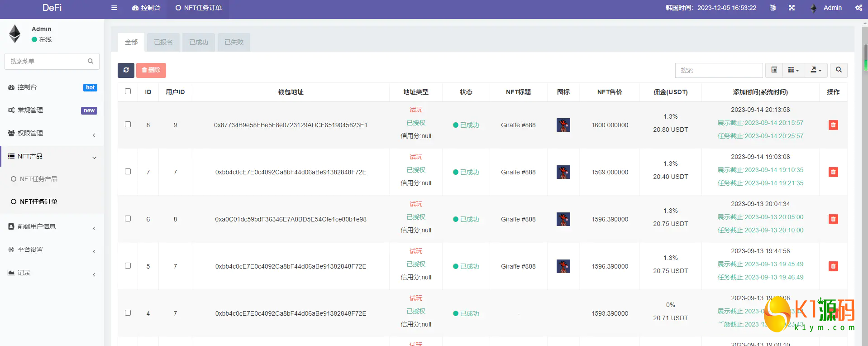Delete order row with ID 6
This screenshot has width=868, height=346.
(833, 219)
